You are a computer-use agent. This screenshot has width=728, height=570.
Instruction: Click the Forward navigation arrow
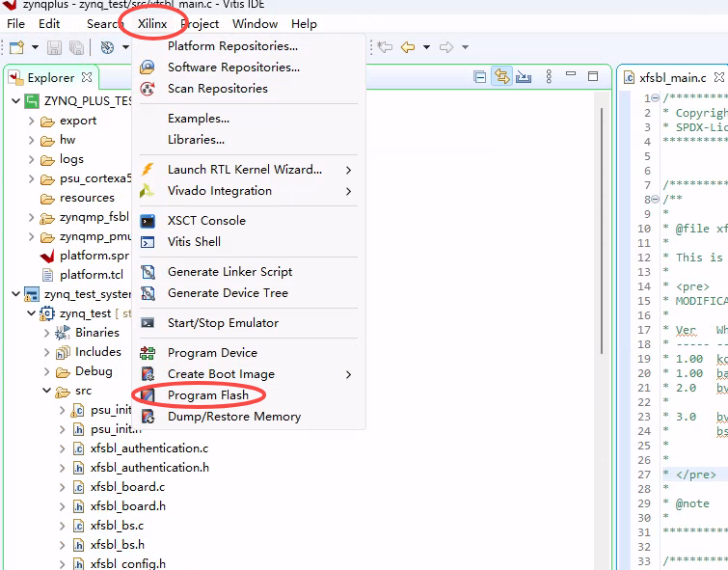[x=446, y=47]
